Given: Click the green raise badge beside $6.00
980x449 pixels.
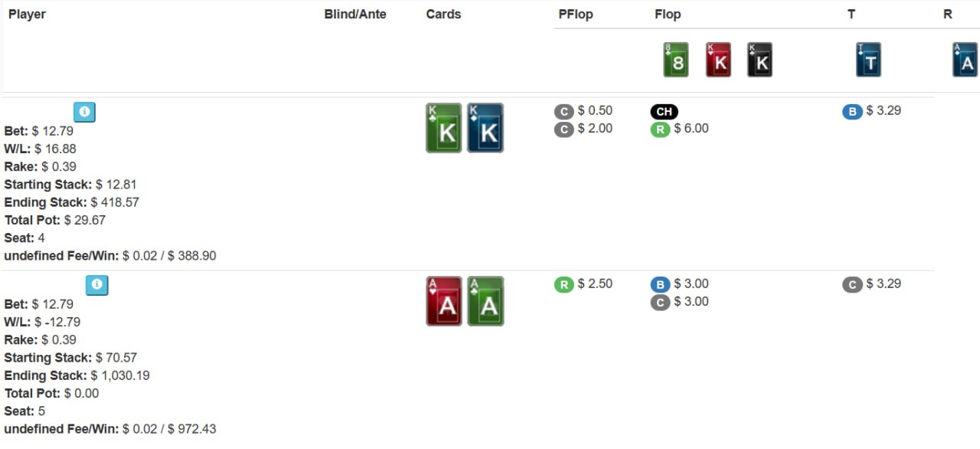Looking at the screenshot, I should tap(661, 129).
